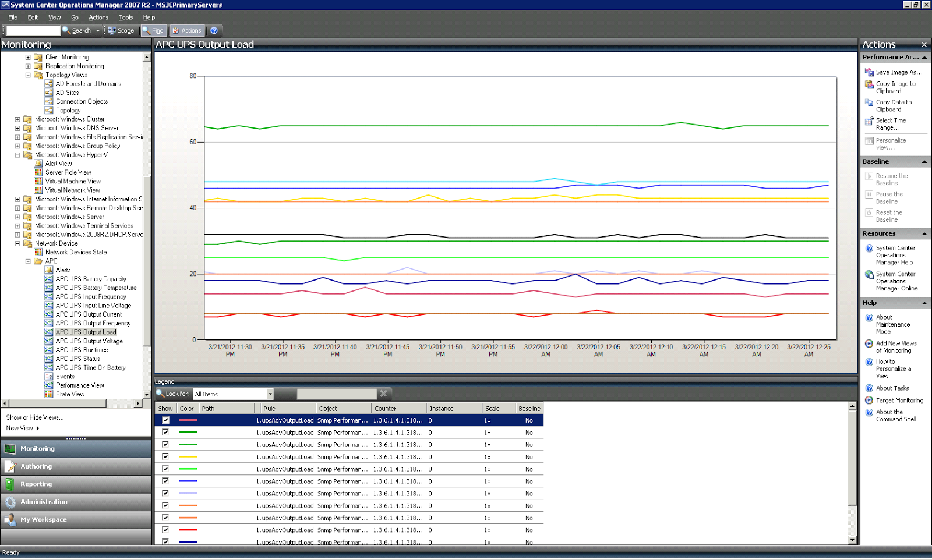The width and height of the screenshot is (932, 560).
Task: Switch to the Reporting workspace
Action: coord(36,484)
